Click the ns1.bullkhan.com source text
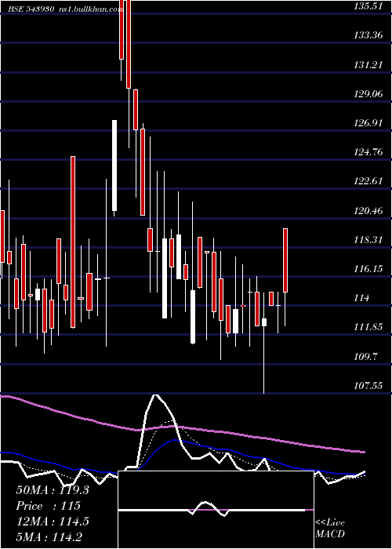This screenshot has height=549, width=392. point(91,9)
